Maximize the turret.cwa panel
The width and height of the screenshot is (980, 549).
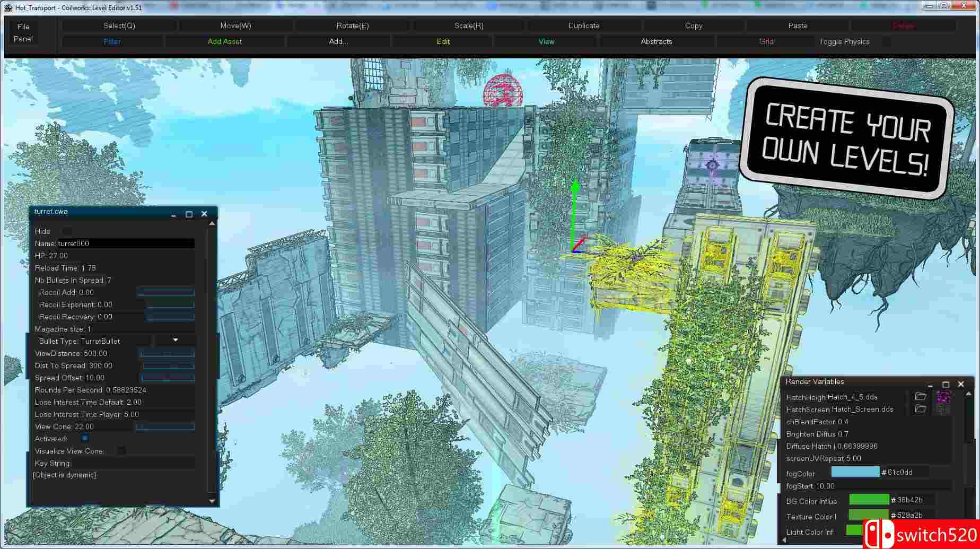point(189,214)
